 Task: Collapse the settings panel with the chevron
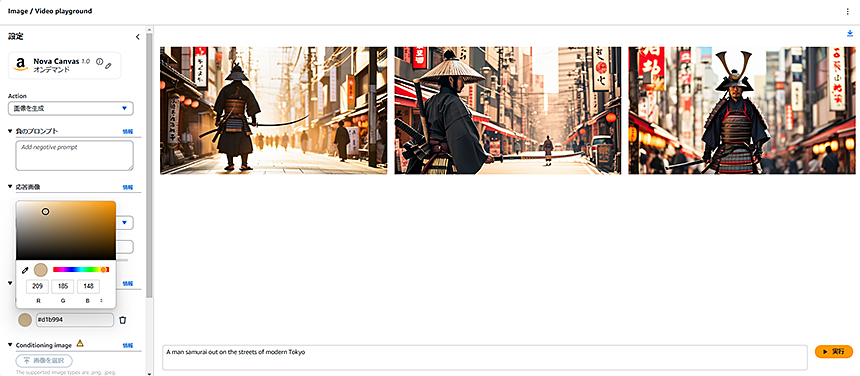click(138, 37)
